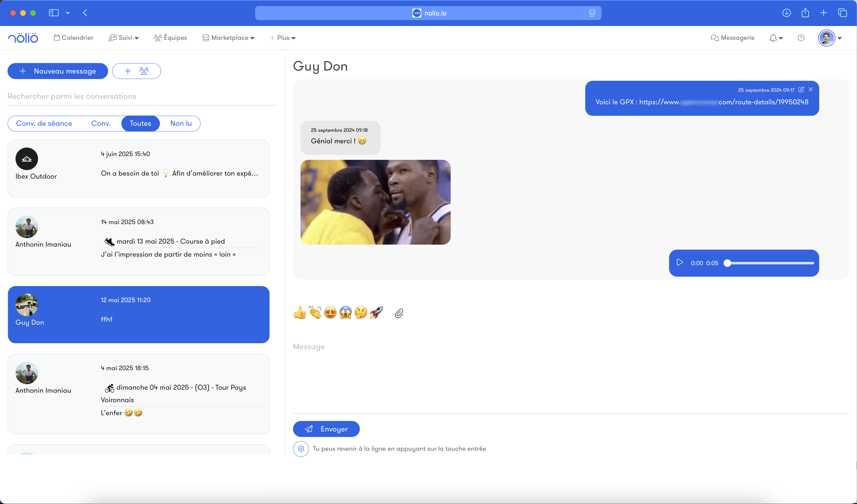Insert the rocket emoji reaction
Image resolution: width=857 pixels, height=504 pixels.
tap(376, 312)
